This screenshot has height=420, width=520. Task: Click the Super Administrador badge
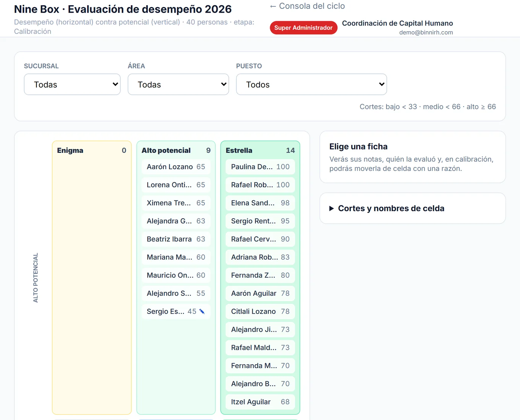click(303, 28)
